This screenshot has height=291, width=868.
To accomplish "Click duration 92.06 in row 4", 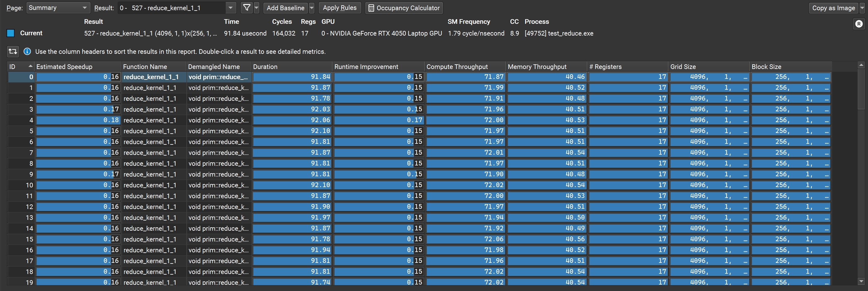I will (292, 120).
